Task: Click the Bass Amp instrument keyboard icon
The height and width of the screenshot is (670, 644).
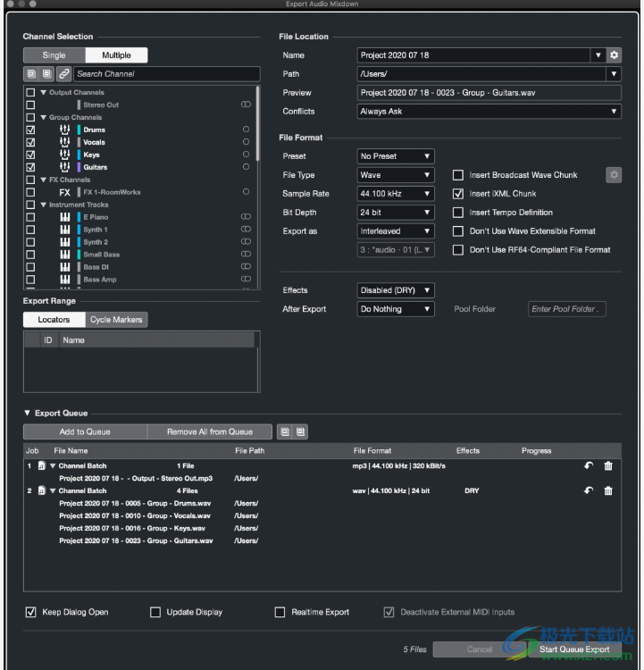Action: [64, 280]
